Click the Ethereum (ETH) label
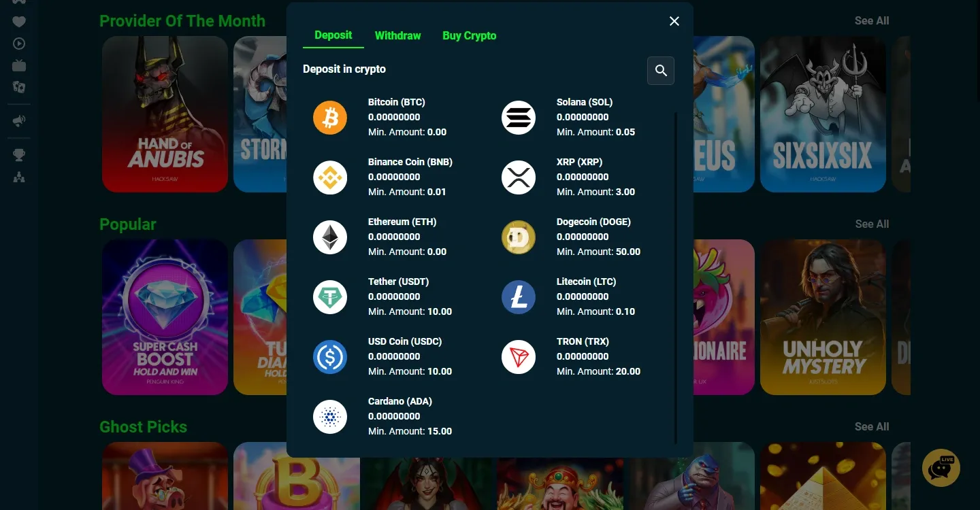Image resolution: width=980 pixels, height=510 pixels. tap(402, 222)
